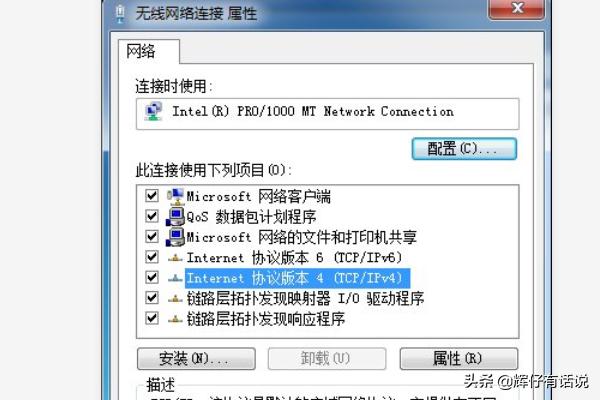Click the Intel PRO/1000 network adapter icon
The height and width of the screenshot is (400, 600).
click(153, 112)
